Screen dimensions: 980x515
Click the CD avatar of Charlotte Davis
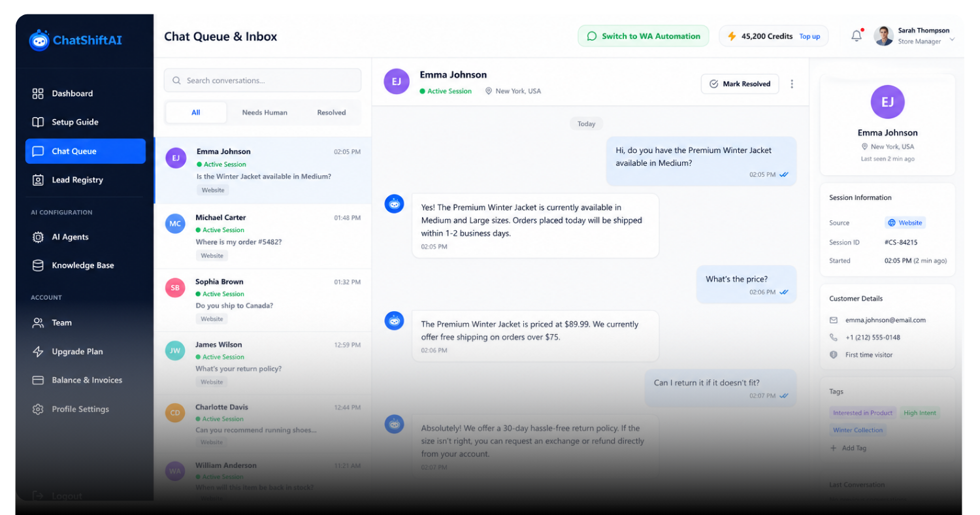pos(175,413)
